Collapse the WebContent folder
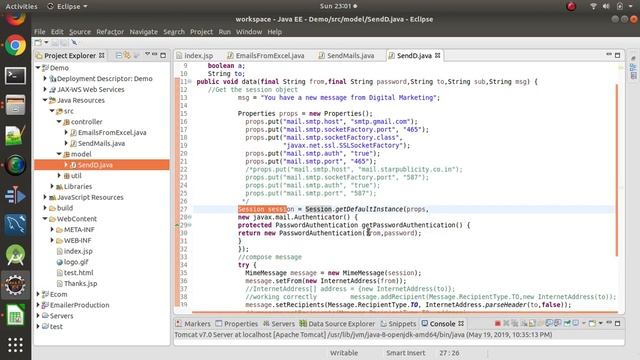 (x=45, y=219)
